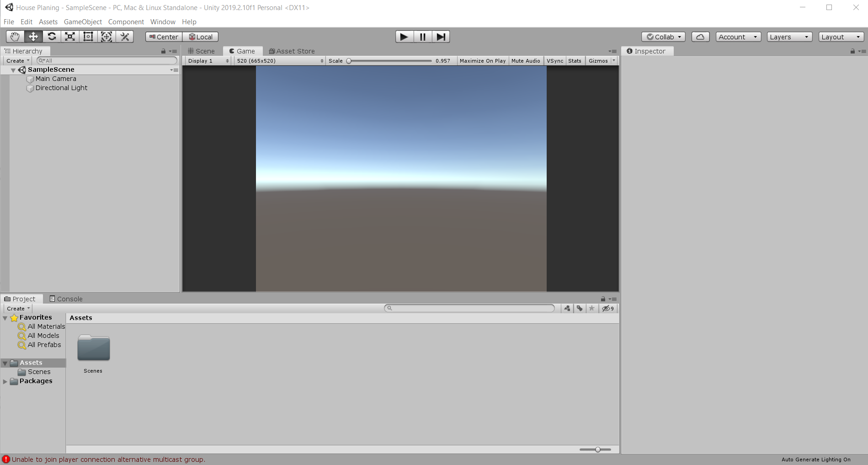The width and height of the screenshot is (868, 465).
Task: Open the Layers dropdown
Action: click(789, 37)
